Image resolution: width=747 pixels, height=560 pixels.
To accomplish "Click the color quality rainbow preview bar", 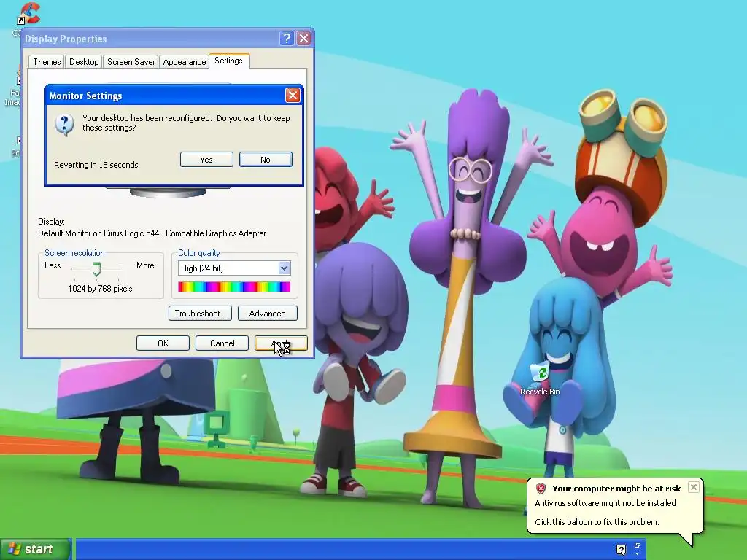I will tap(234, 286).
